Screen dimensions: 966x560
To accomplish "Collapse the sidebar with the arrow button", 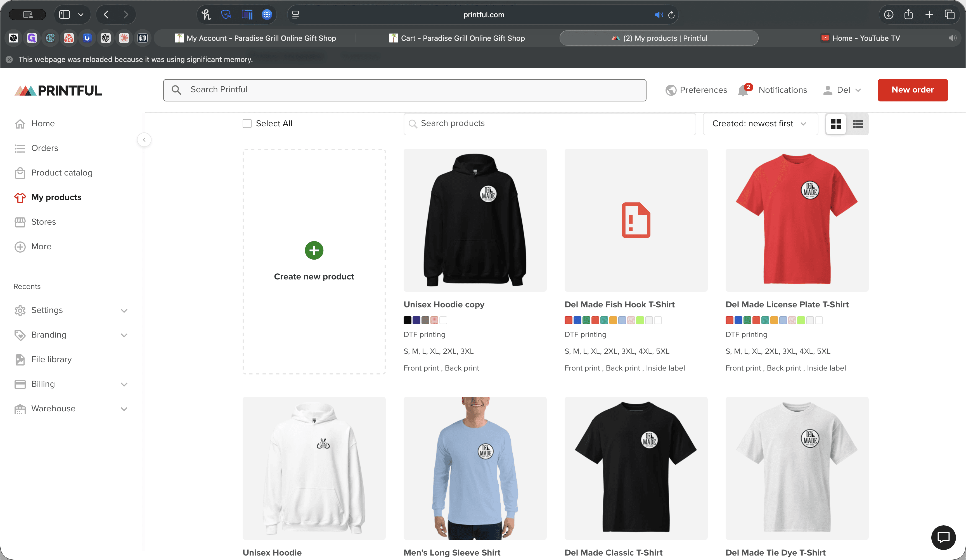I will point(144,139).
